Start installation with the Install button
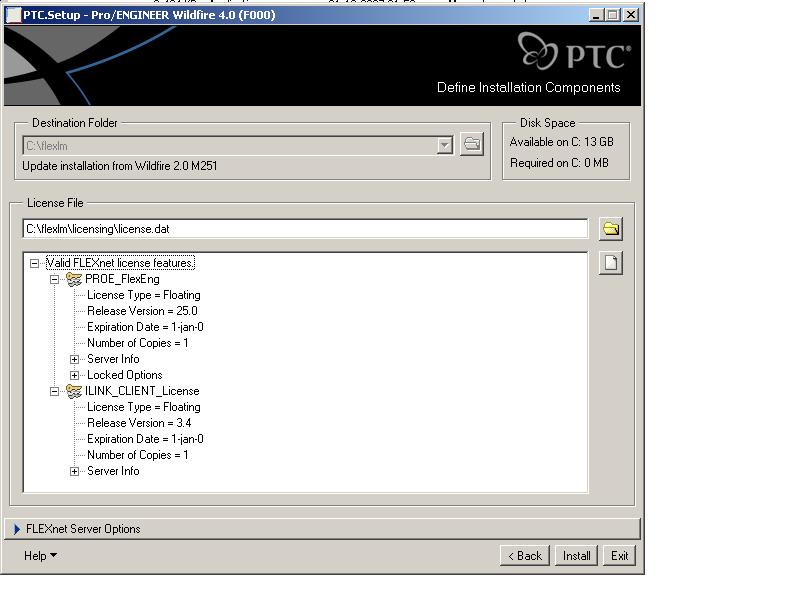 (x=577, y=556)
